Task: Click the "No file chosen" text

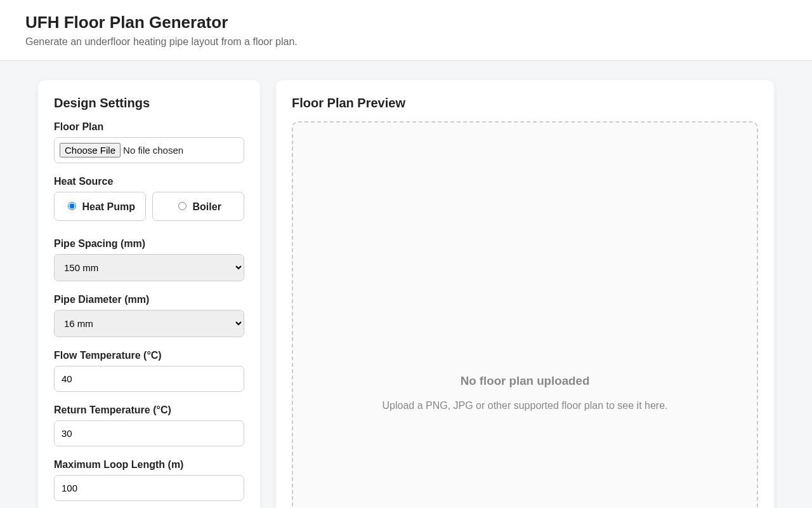Action: click(153, 150)
